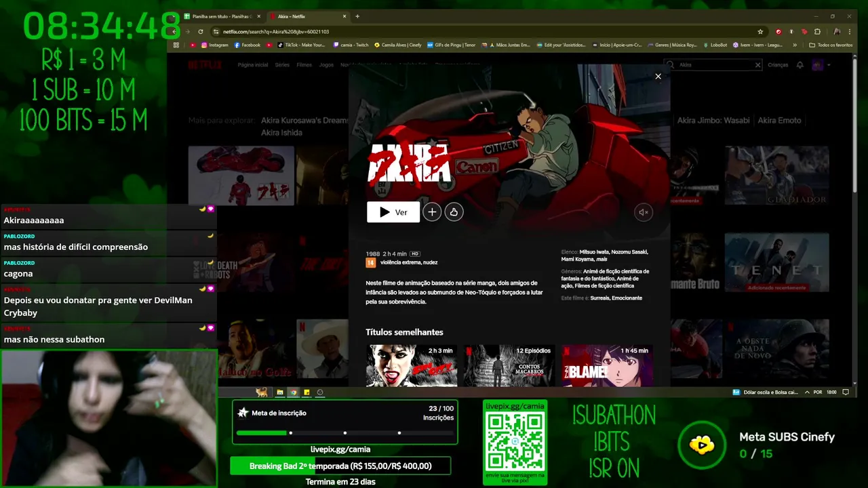Select the Akira Kurosawa's Dreams suggestion

[305, 121]
